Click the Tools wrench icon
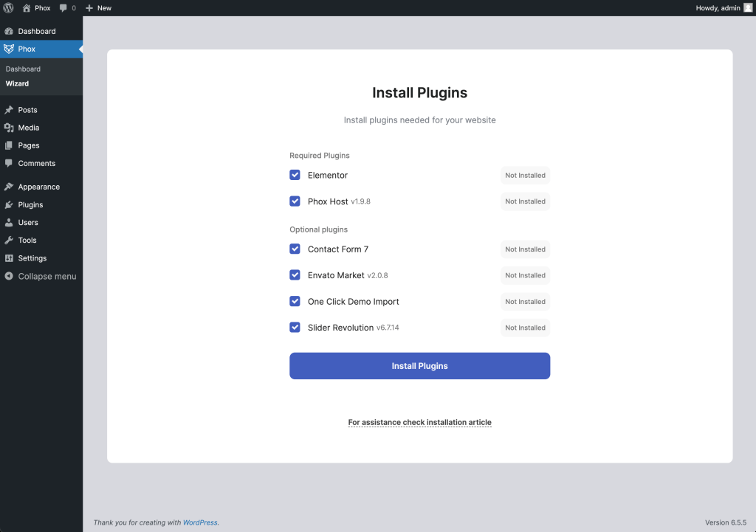Screen dimensions: 756x532 [10, 240]
